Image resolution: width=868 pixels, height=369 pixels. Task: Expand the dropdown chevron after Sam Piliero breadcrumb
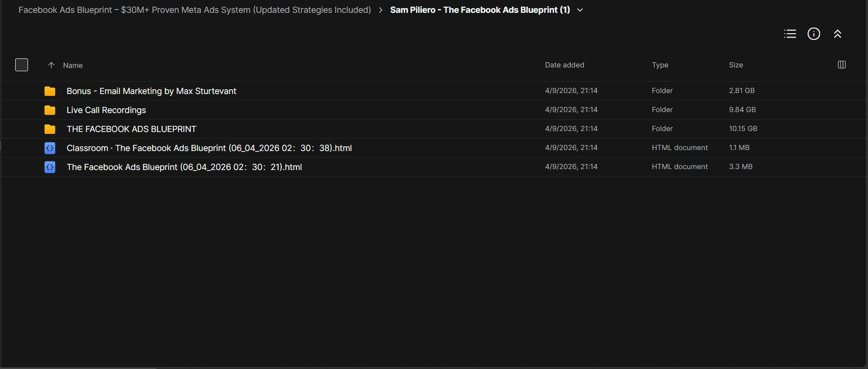pos(580,10)
